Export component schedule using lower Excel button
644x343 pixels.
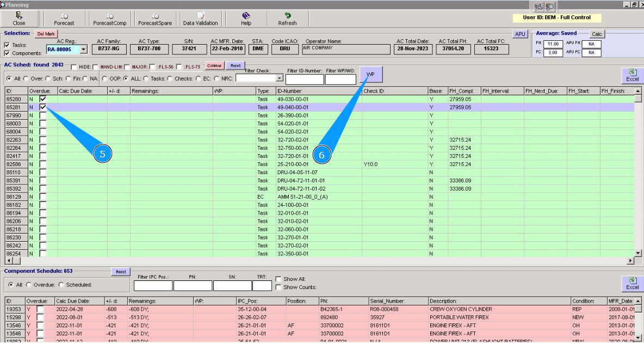(x=632, y=283)
